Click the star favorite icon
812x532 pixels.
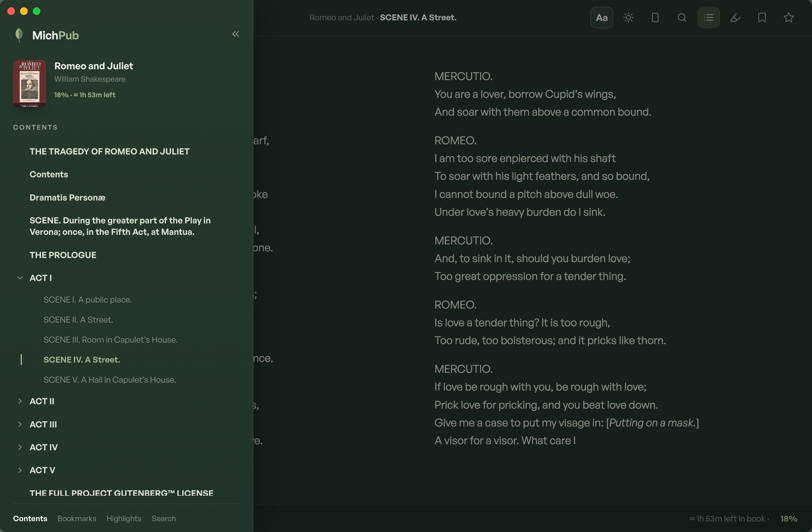[788, 17]
